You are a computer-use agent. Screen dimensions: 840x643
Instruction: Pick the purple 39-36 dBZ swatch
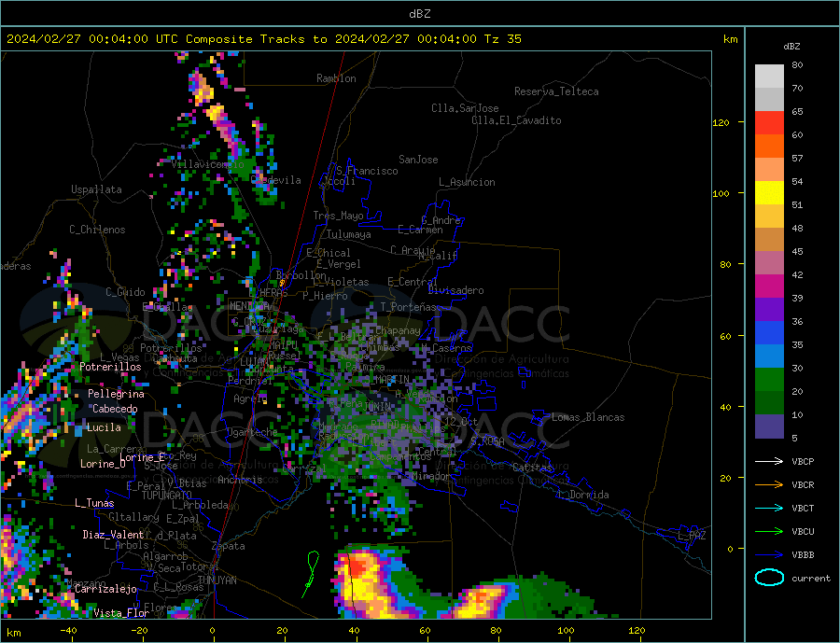(769, 310)
